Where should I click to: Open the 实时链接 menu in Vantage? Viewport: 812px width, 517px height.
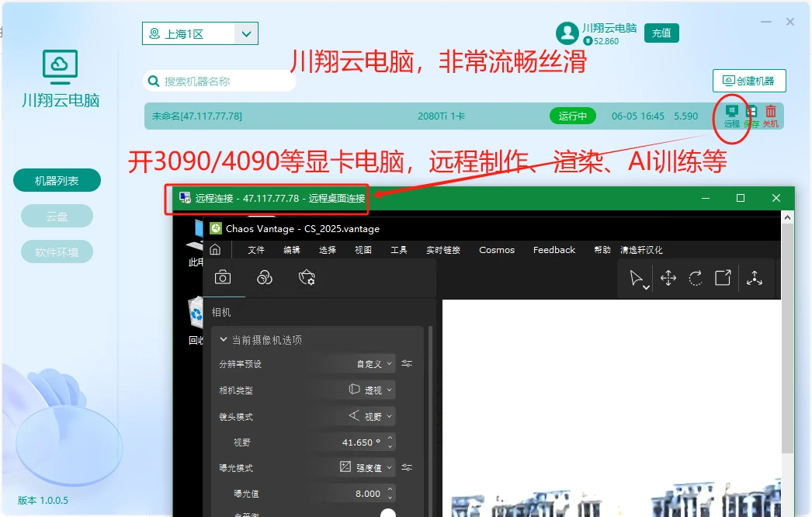click(443, 250)
